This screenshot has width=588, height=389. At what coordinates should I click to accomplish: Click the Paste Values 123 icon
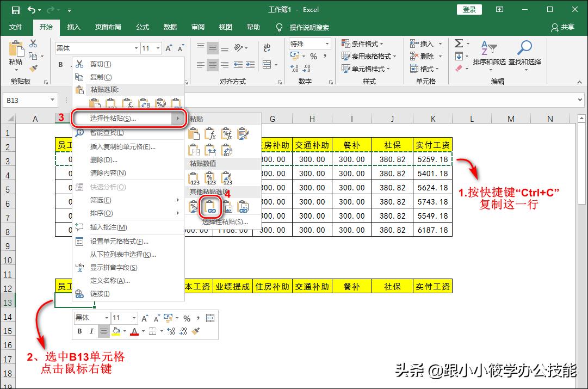[x=193, y=177]
